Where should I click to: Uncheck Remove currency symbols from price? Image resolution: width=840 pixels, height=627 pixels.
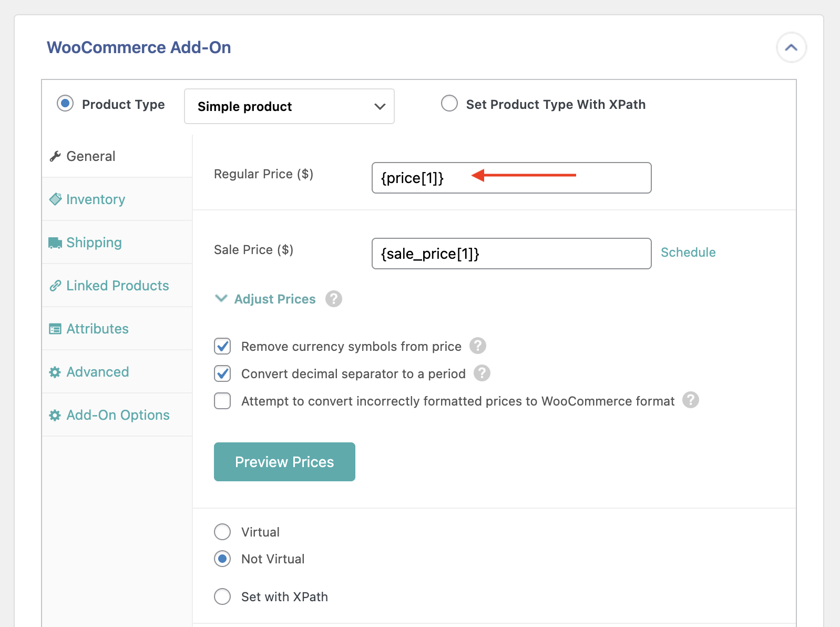tap(222, 346)
